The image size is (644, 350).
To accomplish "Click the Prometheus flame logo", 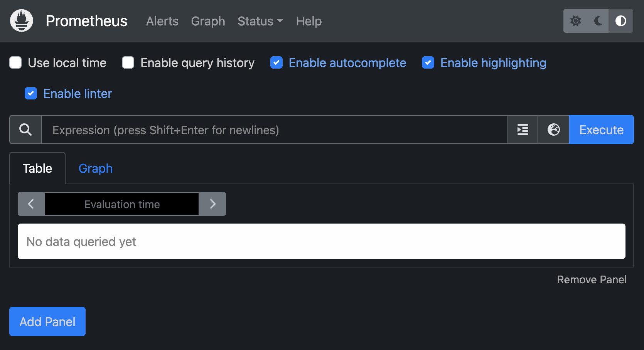I will click(x=22, y=21).
